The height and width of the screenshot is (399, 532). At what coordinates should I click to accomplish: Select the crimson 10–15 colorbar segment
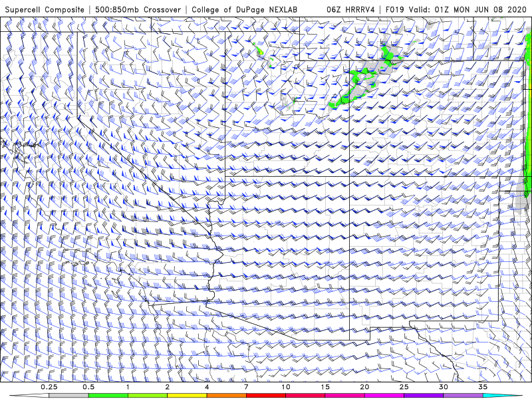tap(305, 396)
